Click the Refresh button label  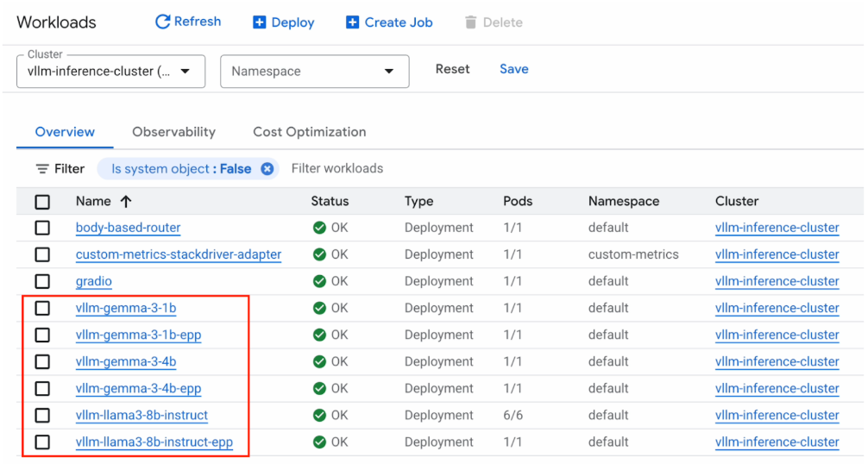click(197, 22)
